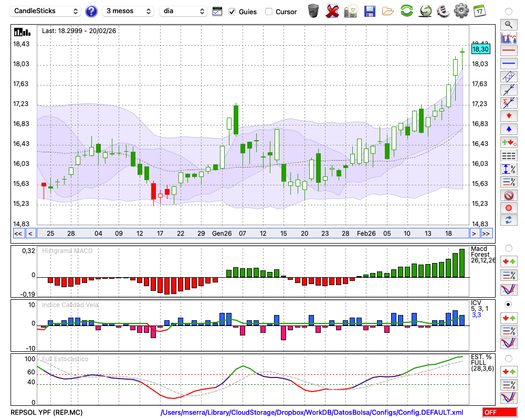The height and width of the screenshot is (420, 525).
Task: Click the trash can icon in toolbar
Action: [313, 11]
